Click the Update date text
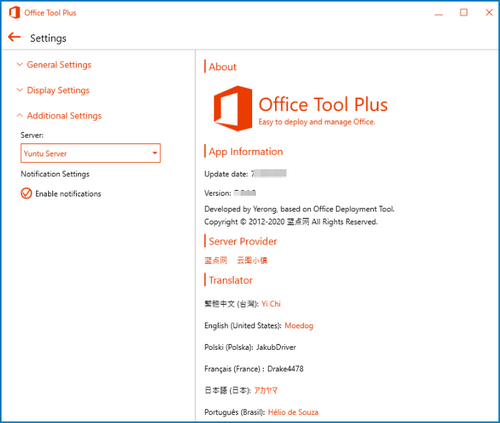 coord(245,174)
